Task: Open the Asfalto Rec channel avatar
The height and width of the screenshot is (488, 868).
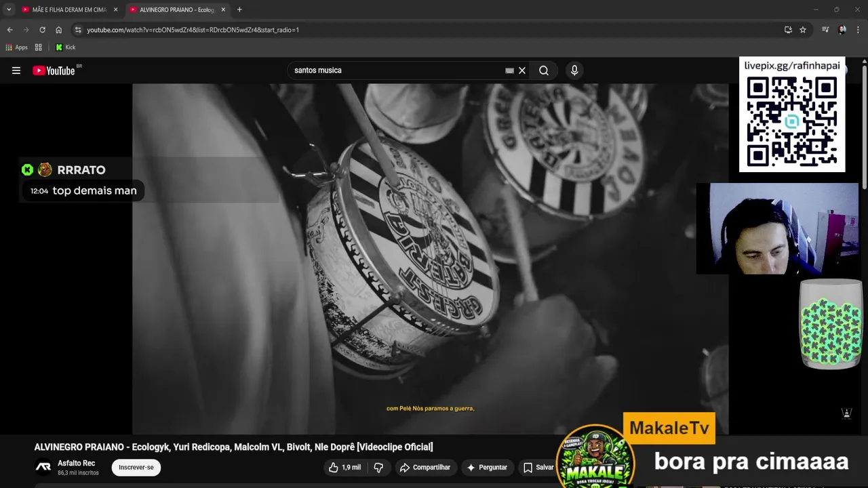Action: tap(43, 467)
